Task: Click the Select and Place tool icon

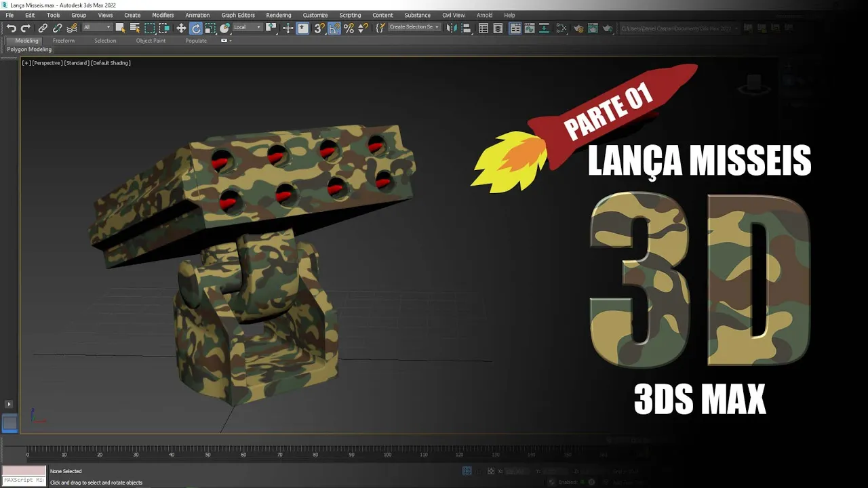Action: coord(225,28)
